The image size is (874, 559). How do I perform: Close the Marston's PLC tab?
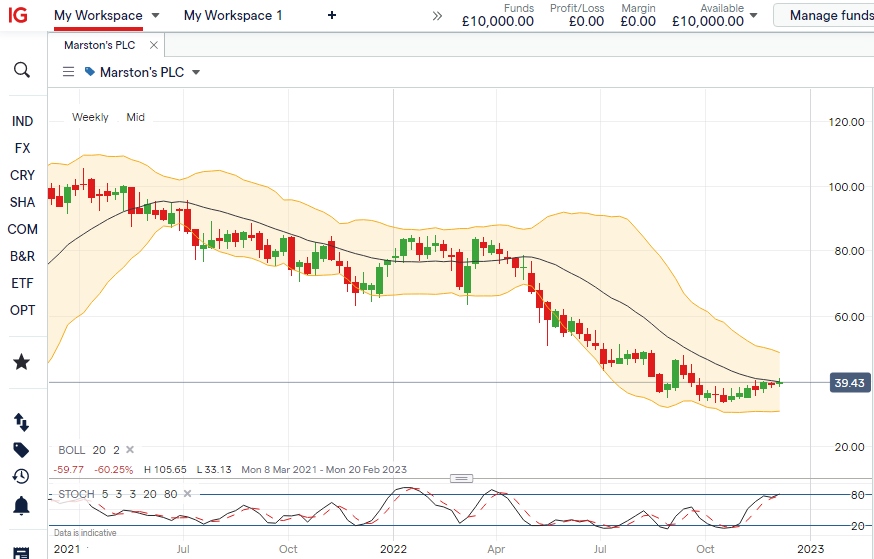(x=153, y=45)
